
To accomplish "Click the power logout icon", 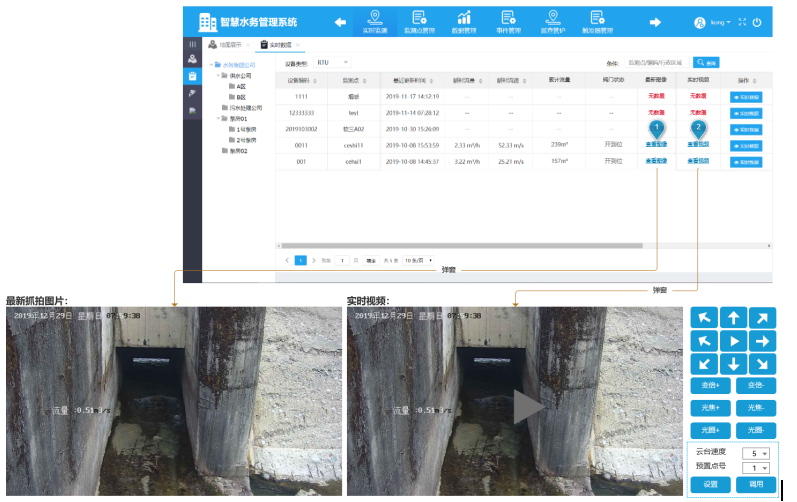I will [x=757, y=22].
